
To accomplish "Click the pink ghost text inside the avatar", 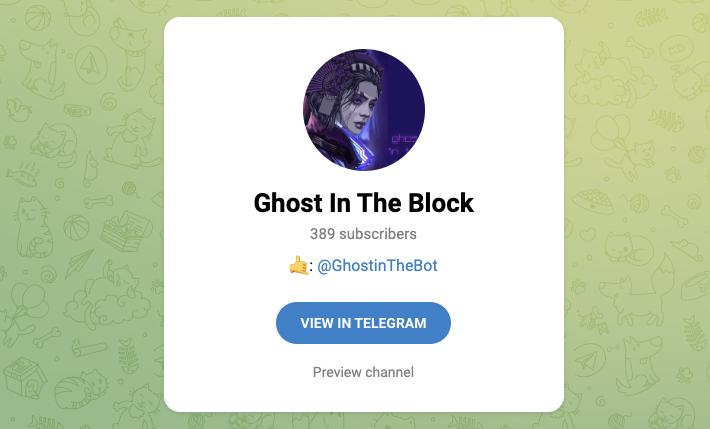I will point(403,144).
